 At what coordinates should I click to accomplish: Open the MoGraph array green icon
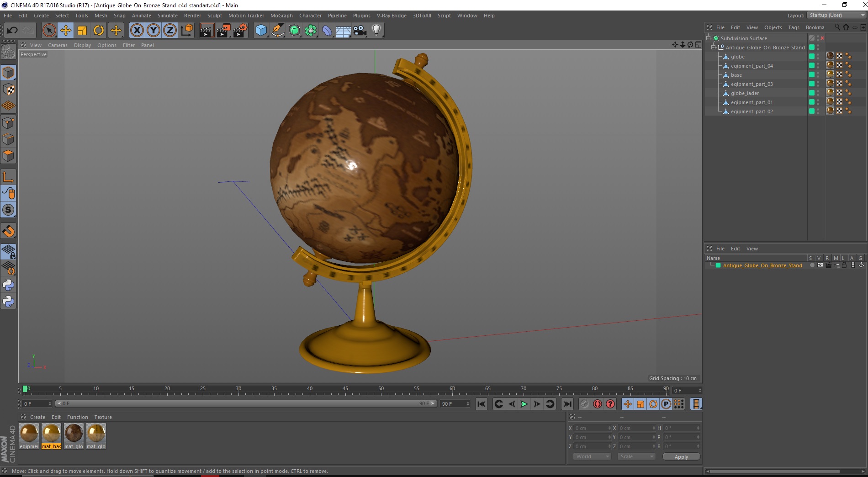click(311, 31)
